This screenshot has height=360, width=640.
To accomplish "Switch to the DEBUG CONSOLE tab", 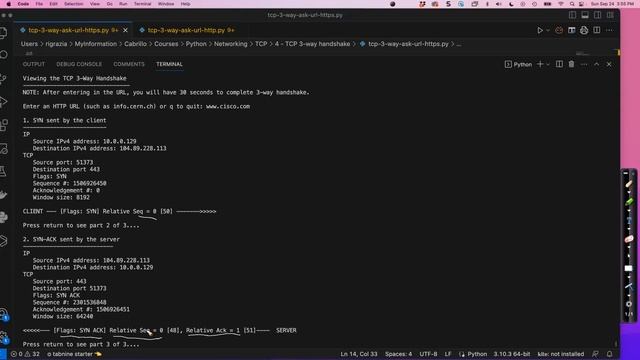I will click(x=79, y=64).
